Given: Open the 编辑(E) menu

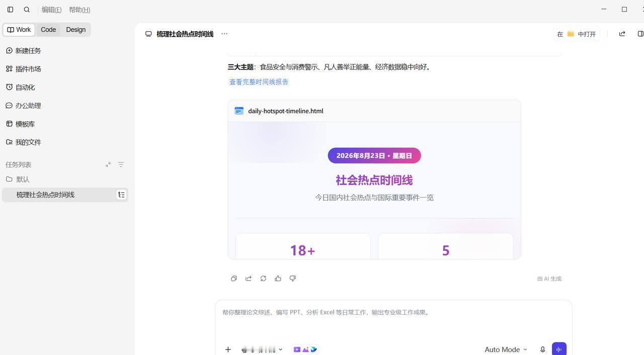Looking at the screenshot, I should pos(51,10).
